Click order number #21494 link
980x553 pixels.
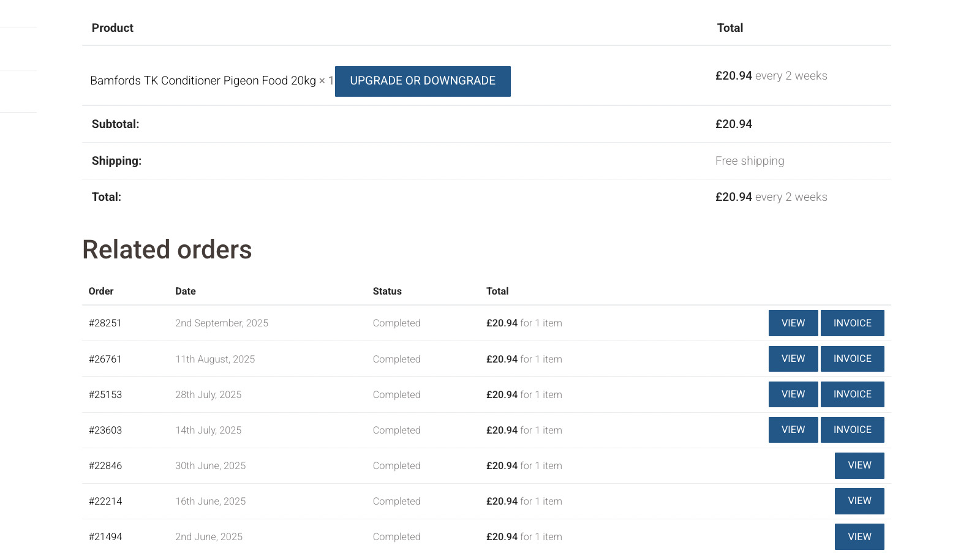point(105,536)
